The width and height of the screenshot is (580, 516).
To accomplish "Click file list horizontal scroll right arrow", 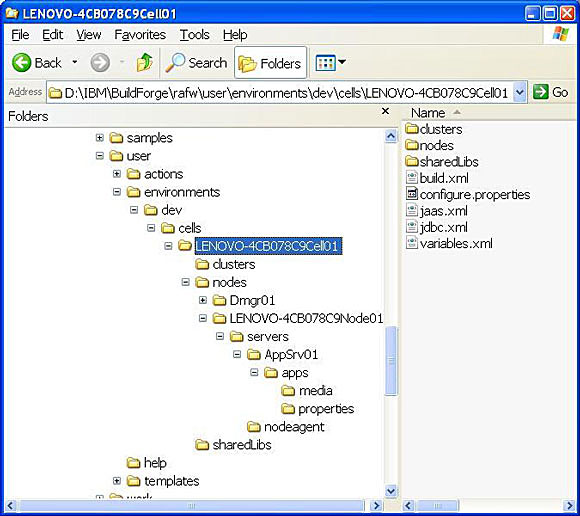I will point(570,505).
